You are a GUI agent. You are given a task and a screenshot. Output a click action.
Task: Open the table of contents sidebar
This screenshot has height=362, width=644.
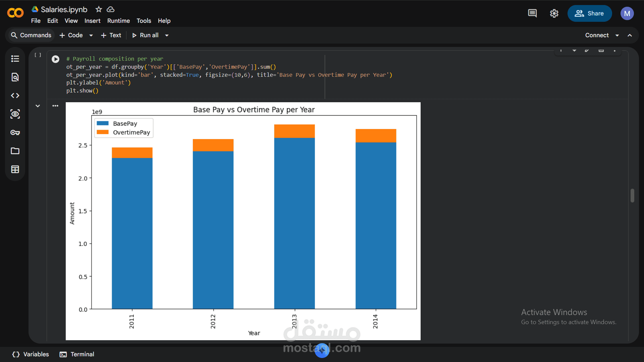15,59
